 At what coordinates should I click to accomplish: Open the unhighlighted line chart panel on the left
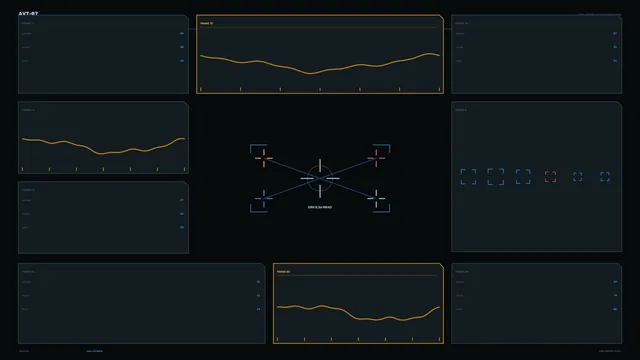[103, 138]
